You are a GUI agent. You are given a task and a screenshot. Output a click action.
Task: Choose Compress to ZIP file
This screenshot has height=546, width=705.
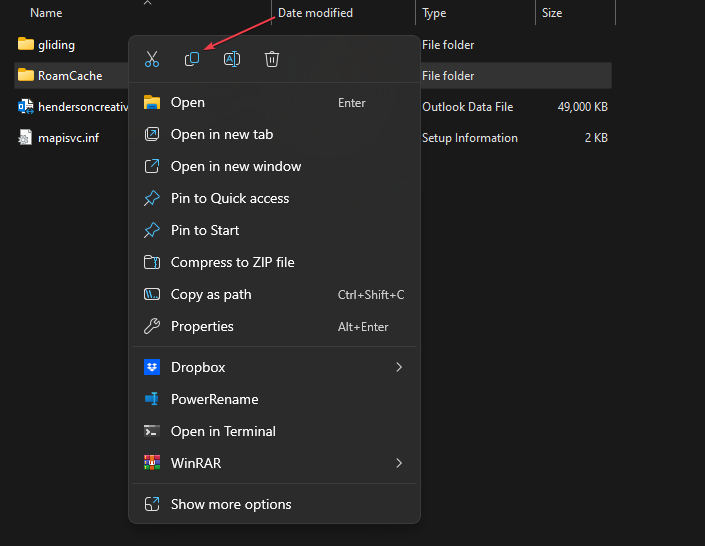[232, 262]
